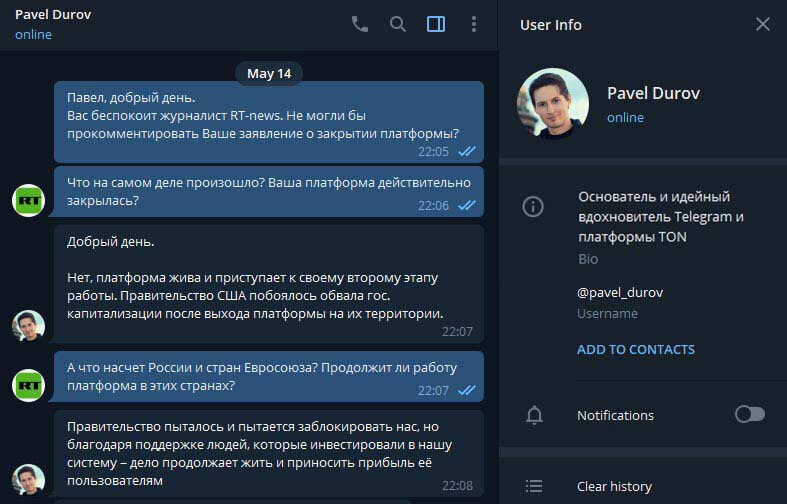Click reply starting 'Правительство пыталось и пытается'
This screenshot has width=787, height=504.
(x=269, y=454)
